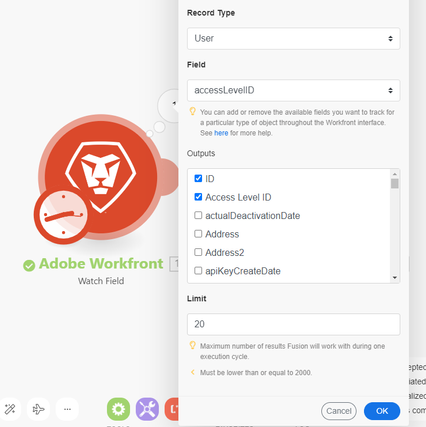Viewport: 426px width, 427px height.
Task: Click the Adobe Workfront lion module icon
Action: coord(101,177)
